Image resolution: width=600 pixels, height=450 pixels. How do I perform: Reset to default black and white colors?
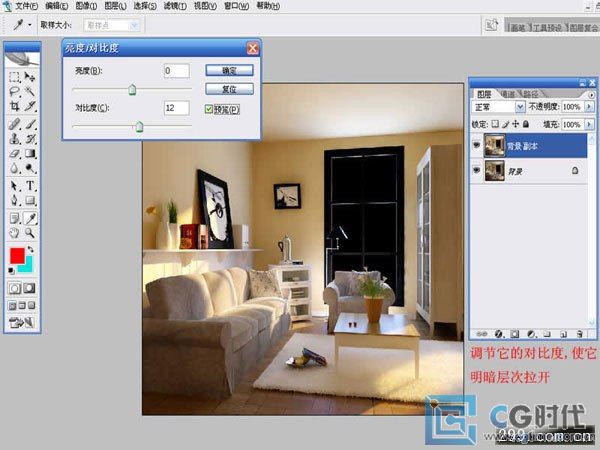click(11, 271)
